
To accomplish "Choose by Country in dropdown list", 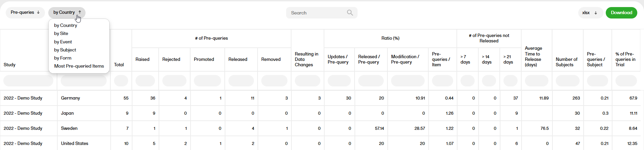I will [65, 25].
